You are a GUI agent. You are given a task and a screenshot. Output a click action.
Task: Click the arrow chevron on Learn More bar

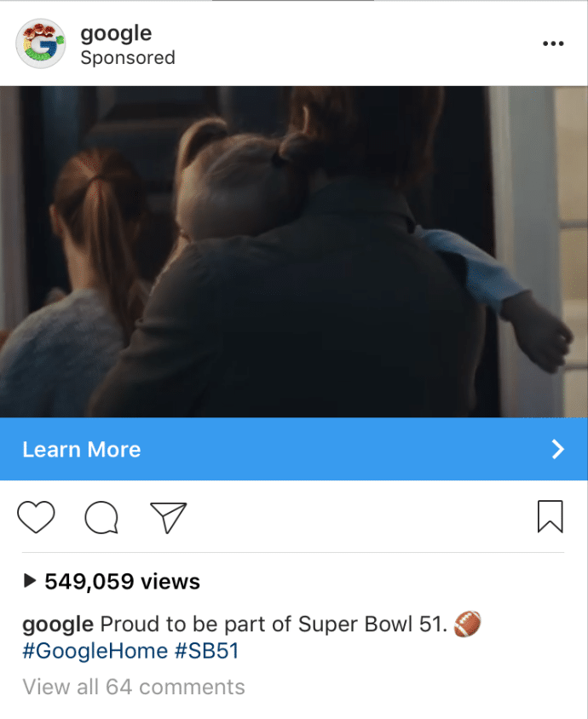click(x=557, y=450)
